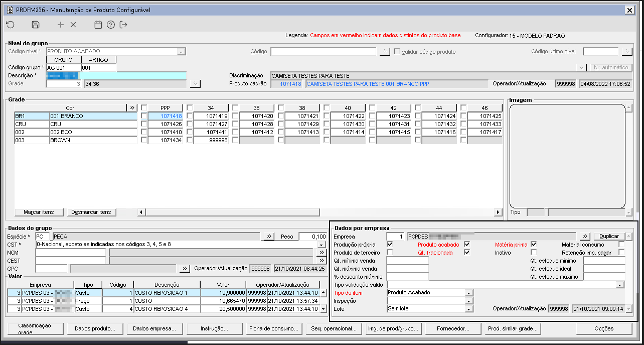Viewport: 644px width, 345px height.
Task: Open Tipo validação saldo dropdown
Action: point(620,285)
